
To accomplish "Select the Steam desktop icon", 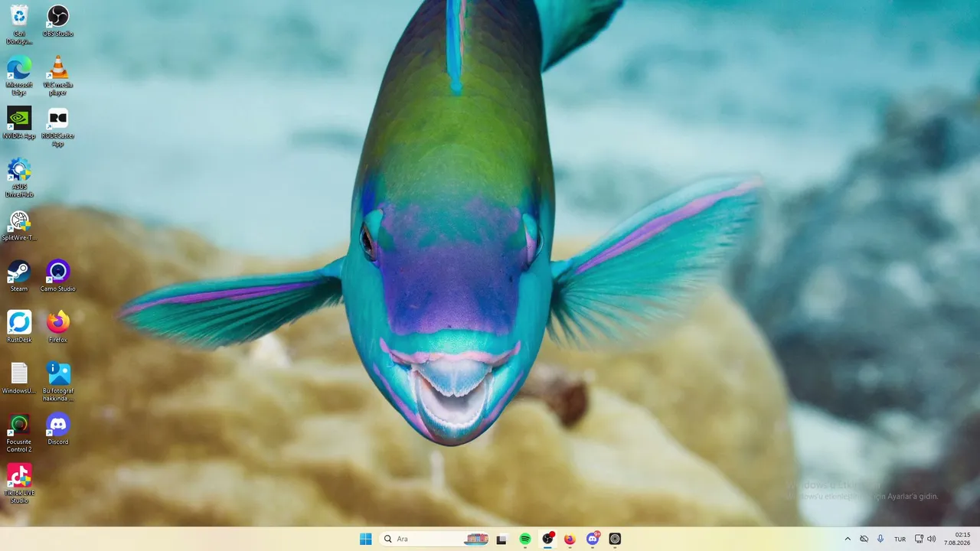I will 19,275.
